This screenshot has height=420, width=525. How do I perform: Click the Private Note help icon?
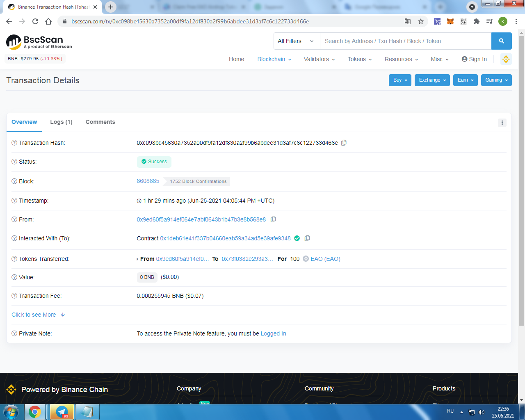pyautogui.click(x=14, y=333)
